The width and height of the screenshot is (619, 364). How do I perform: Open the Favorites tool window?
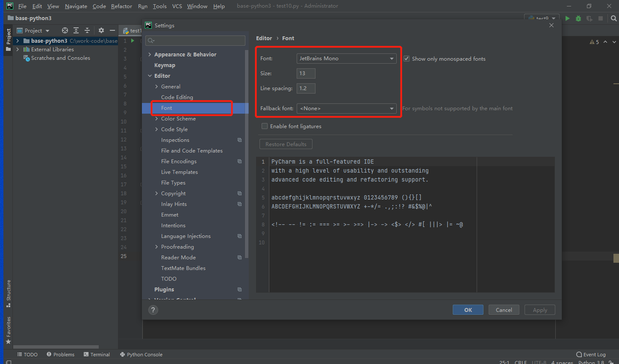pyautogui.click(x=8, y=331)
